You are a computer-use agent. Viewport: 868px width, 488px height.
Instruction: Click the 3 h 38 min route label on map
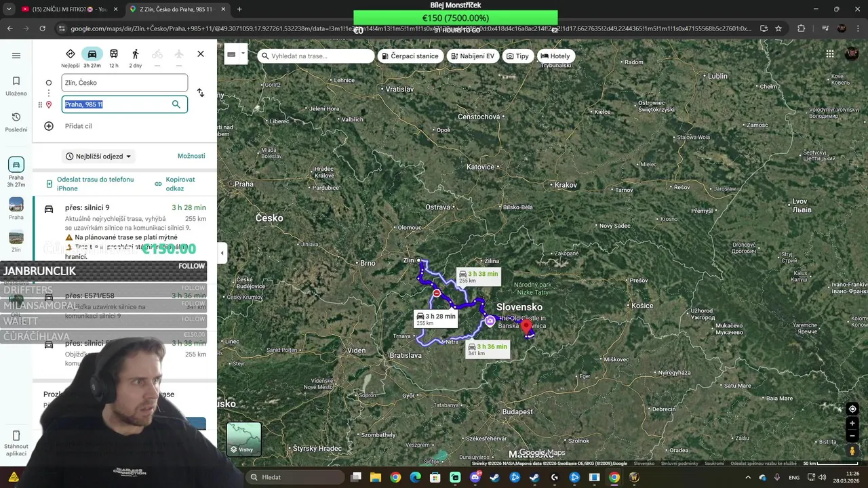click(479, 277)
